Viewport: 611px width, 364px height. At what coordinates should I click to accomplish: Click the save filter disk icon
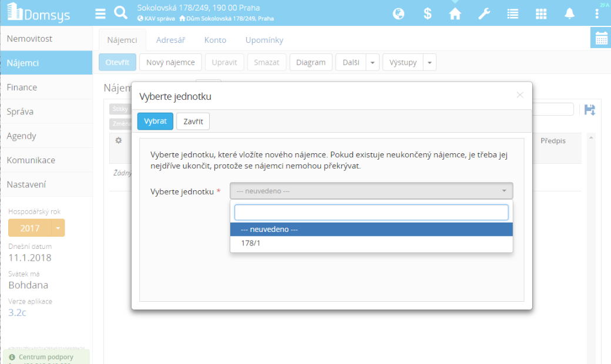(x=590, y=110)
